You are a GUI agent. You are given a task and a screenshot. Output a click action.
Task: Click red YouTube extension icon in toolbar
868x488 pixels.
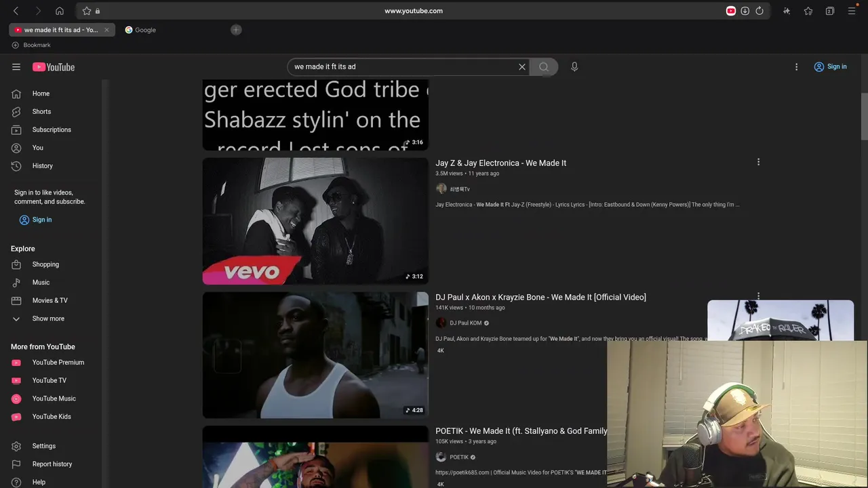tap(731, 11)
